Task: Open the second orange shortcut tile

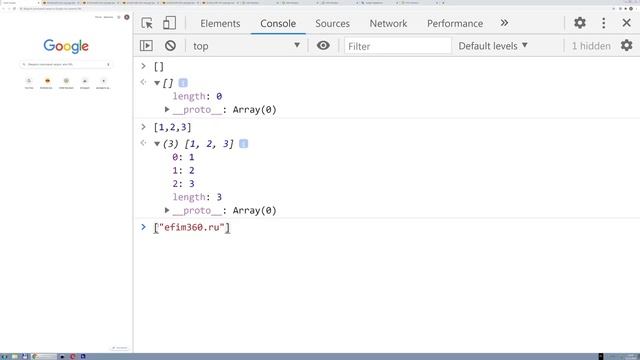Action: coord(47,82)
